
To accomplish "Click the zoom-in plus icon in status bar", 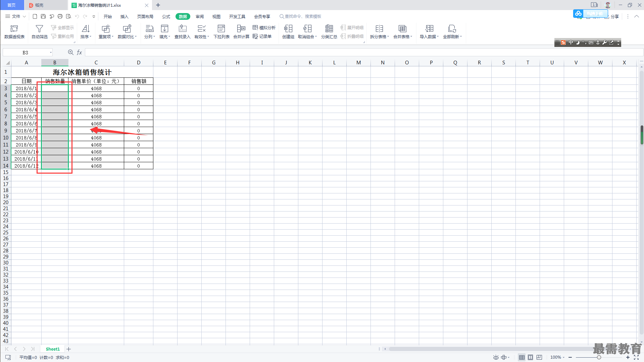I will pos(628,357).
